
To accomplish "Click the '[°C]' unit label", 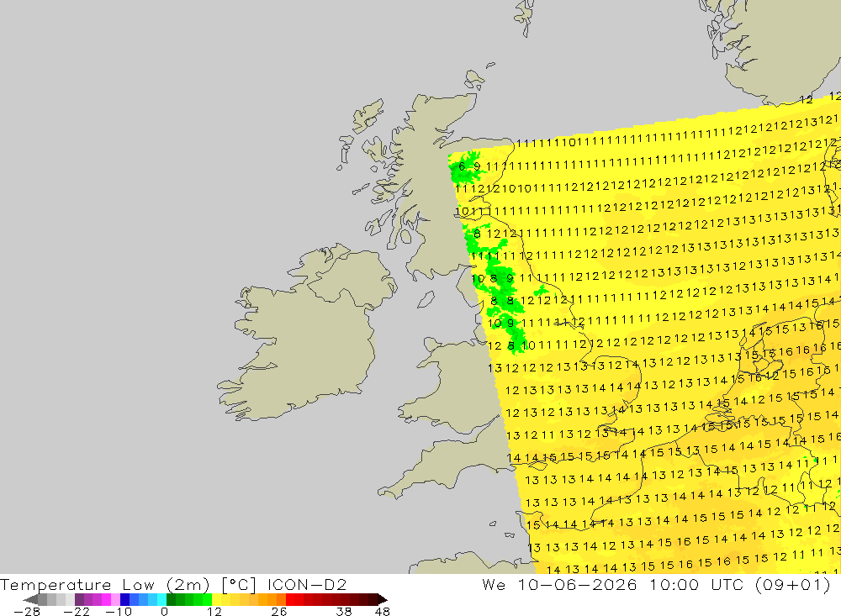I will pos(239,584).
